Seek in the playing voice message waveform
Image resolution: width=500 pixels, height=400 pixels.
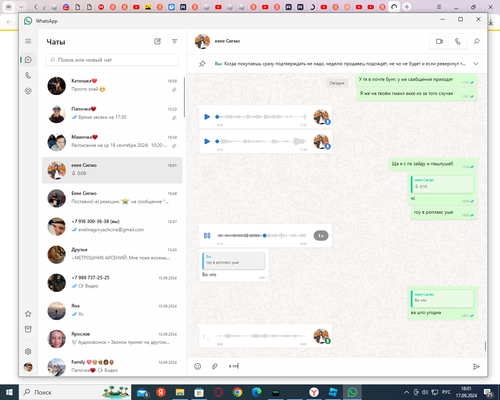(x=261, y=236)
